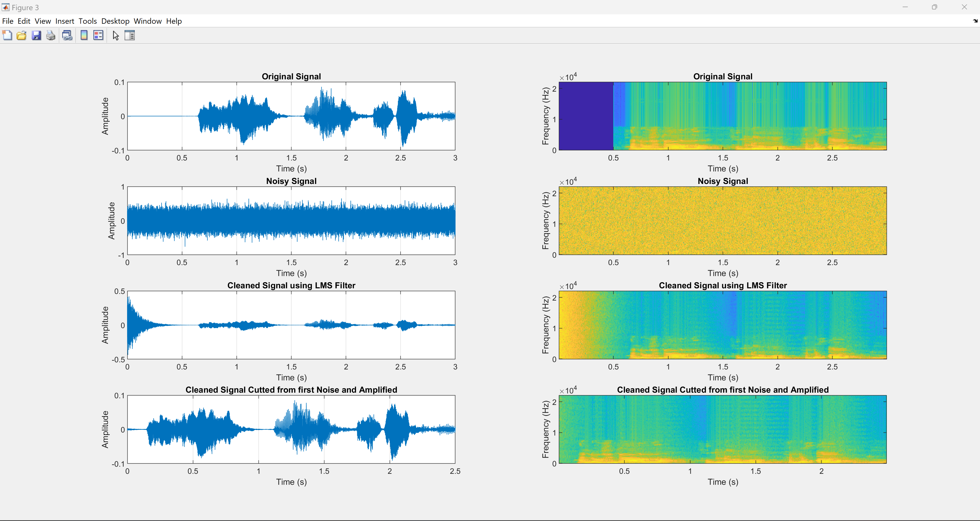
Task: Insert a legend using the legend icon
Action: point(99,35)
